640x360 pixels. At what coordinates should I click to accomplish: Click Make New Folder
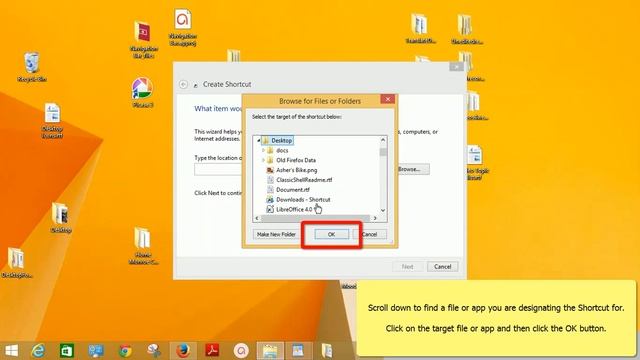[276, 234]
